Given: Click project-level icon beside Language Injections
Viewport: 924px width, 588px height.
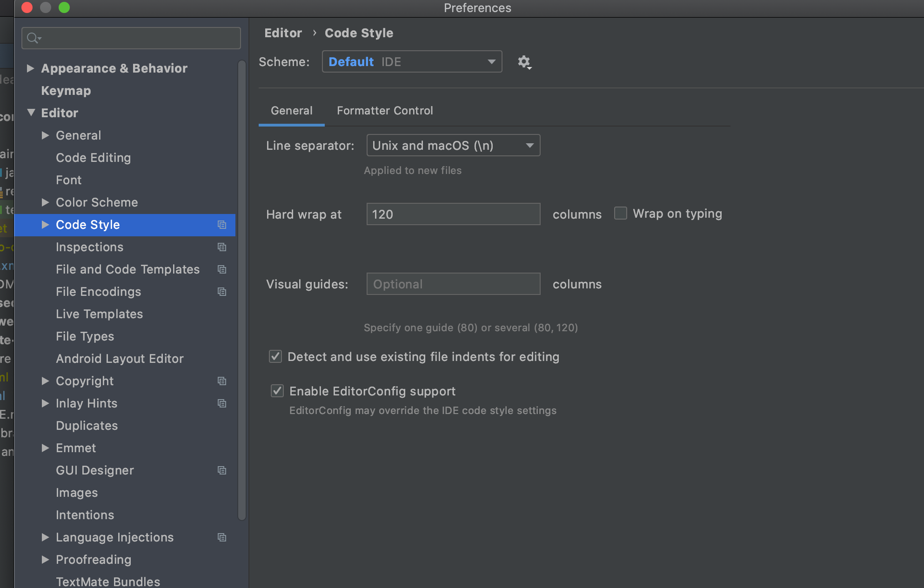Looking at the screenshot, I should (x=222, y=537).
